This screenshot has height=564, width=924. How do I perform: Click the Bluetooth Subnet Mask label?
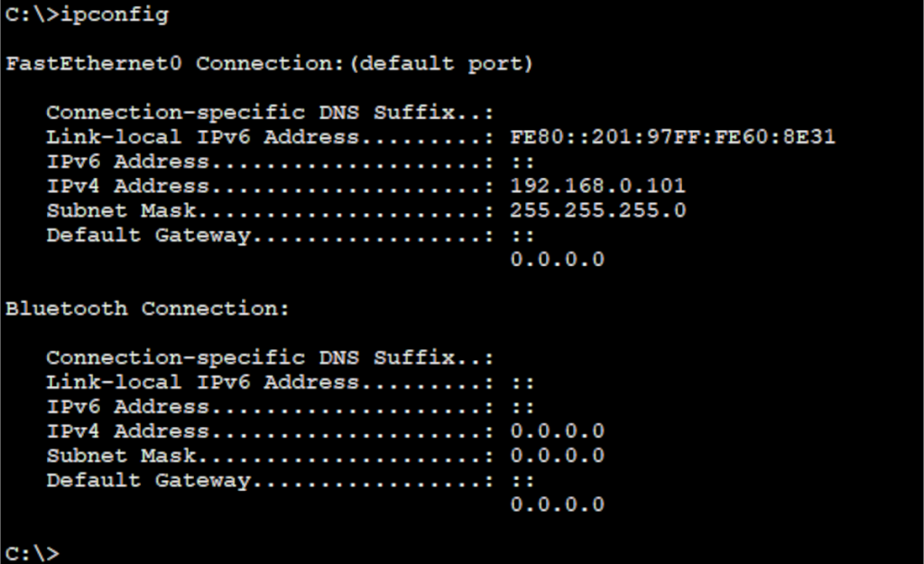point(121,456)
